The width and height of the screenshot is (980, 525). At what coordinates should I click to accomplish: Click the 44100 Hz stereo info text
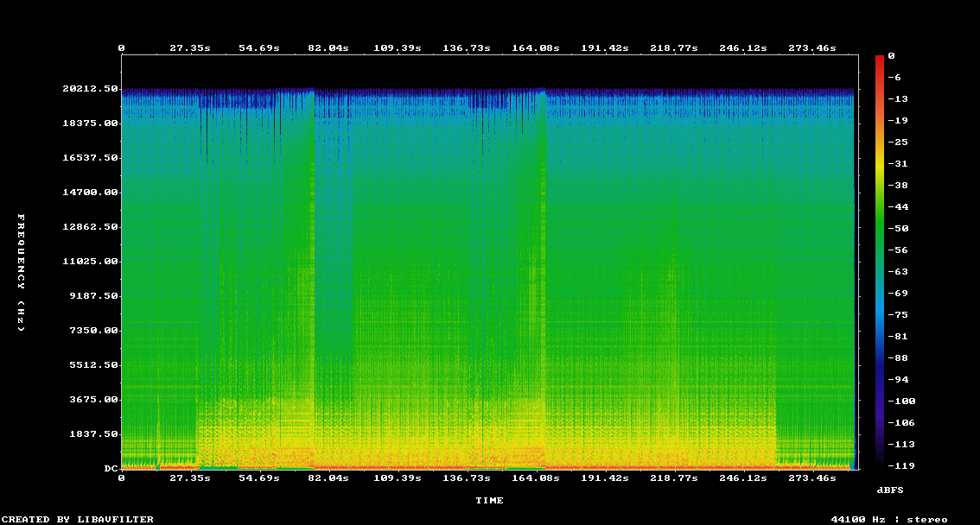[888, 519]
